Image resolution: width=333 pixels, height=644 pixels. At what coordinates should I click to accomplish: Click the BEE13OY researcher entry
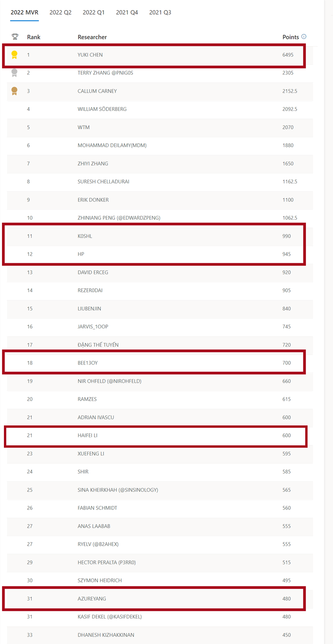88,363
